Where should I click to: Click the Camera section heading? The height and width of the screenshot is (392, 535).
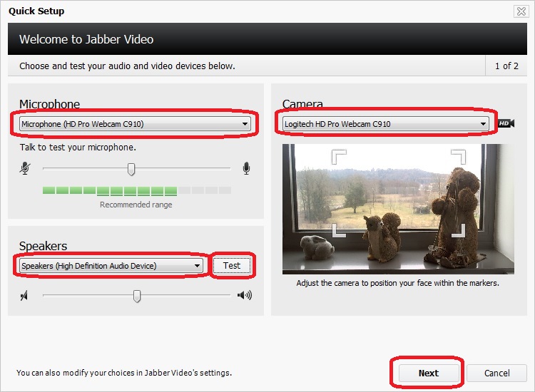[302, 104]
